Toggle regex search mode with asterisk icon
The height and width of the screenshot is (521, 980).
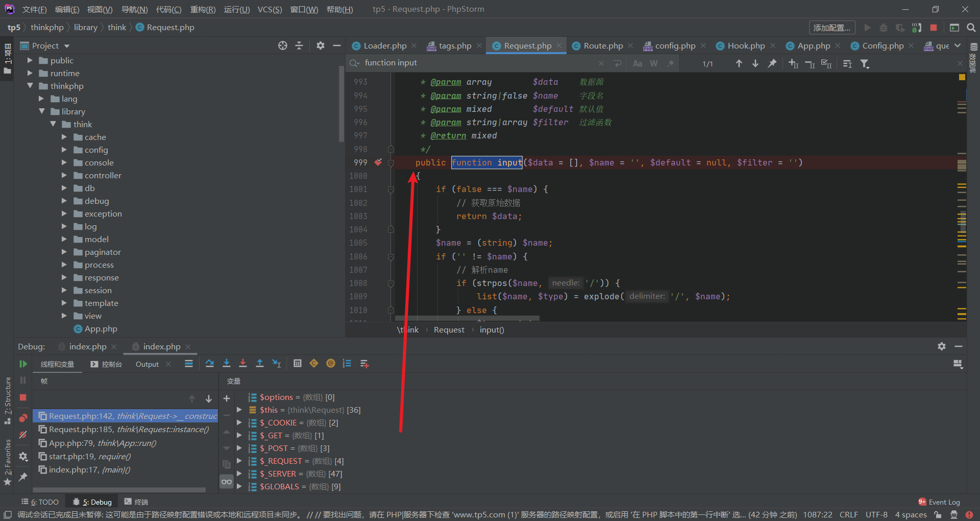[x=671, y=63]
